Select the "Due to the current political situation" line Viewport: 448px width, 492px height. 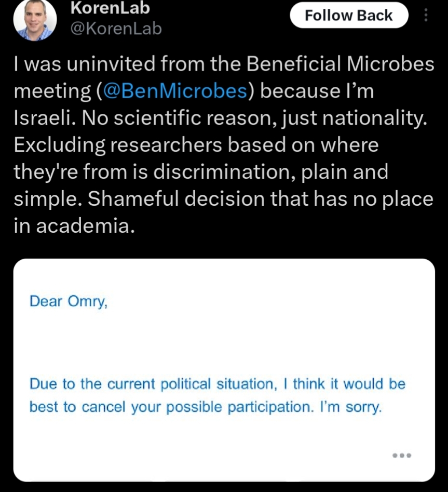click(x=151, y=384)
